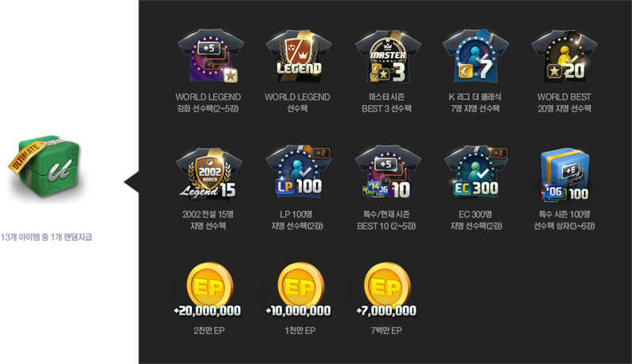Click the 13개 아이템 중 1개 랜덤지급 caption
This screenshot has height=364, width=632.
tap(46, 237)
